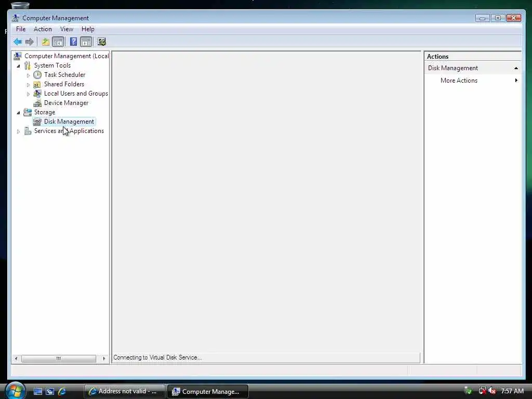
Task: Click the tree pane scroll right arrow
Action: pos(104,358)
